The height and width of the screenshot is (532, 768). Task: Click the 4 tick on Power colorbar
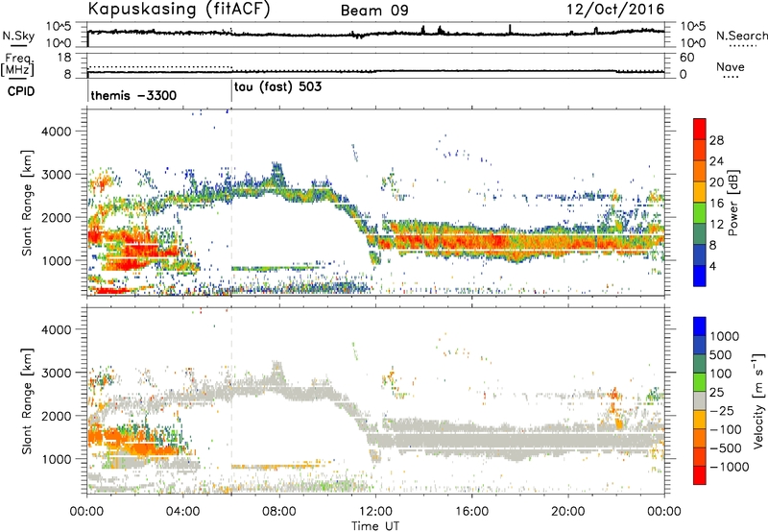(x=712, y=266)
